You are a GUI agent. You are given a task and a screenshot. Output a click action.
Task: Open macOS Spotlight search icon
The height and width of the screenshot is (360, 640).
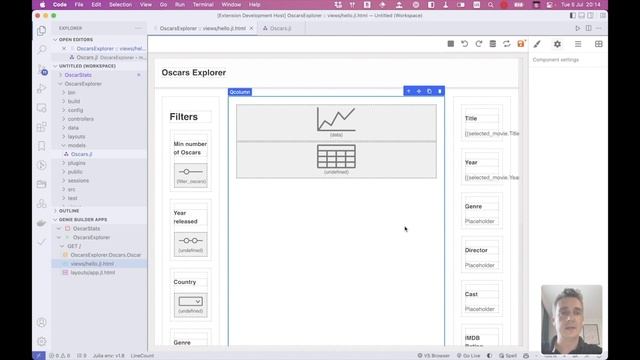point(491,4)
